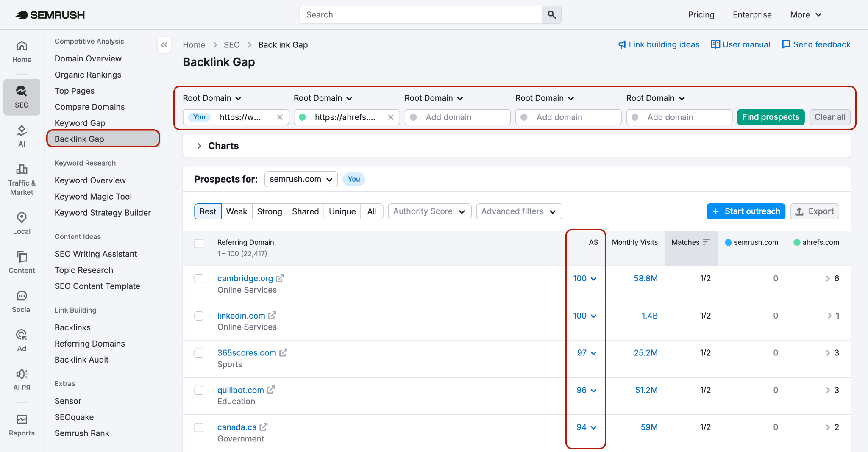868x452 pixels.
Task: Open the More menu in top bar
Action: [x=806, y=15]
